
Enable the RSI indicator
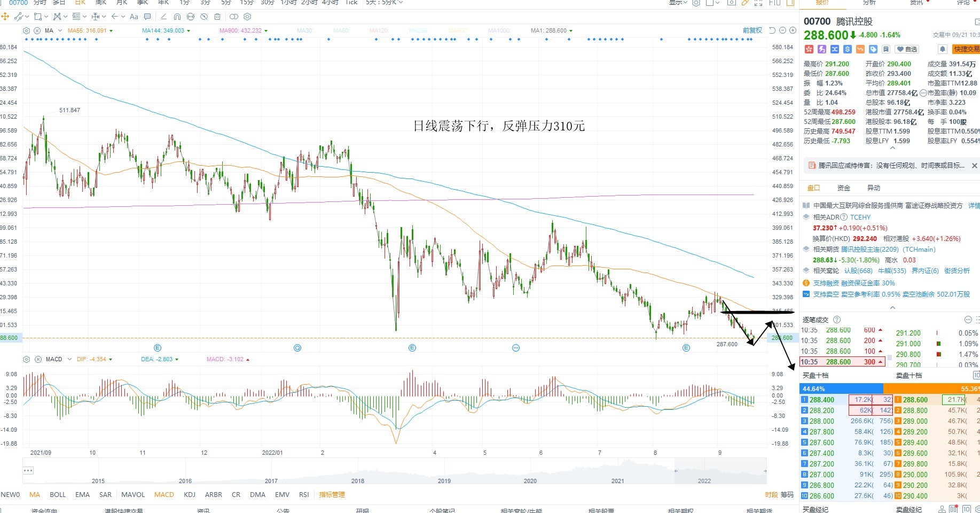304,494
